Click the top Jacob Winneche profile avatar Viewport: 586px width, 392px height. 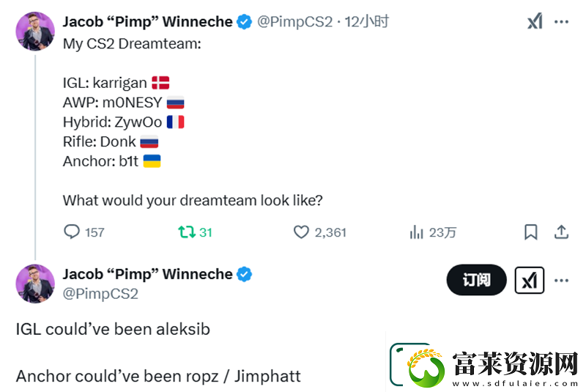click(35, 31)
